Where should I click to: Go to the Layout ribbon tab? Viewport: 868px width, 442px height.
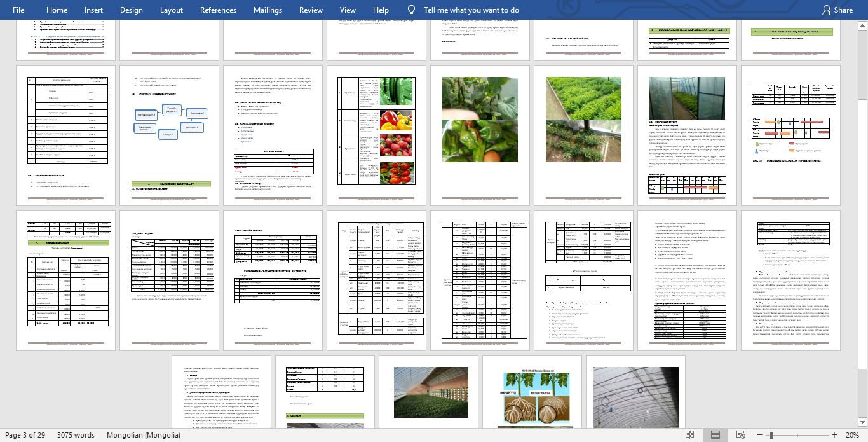[x=172, y=10]
